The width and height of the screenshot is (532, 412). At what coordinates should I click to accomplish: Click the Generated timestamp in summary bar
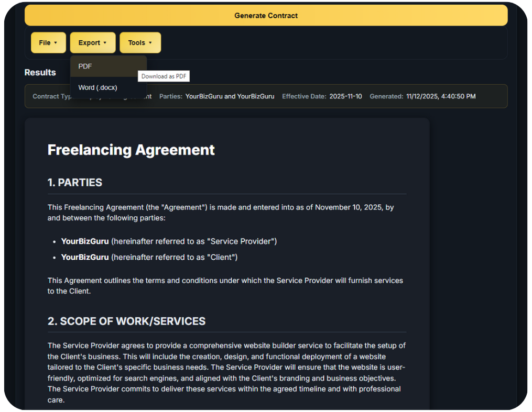pyautogui.click(x=441, y=96)
